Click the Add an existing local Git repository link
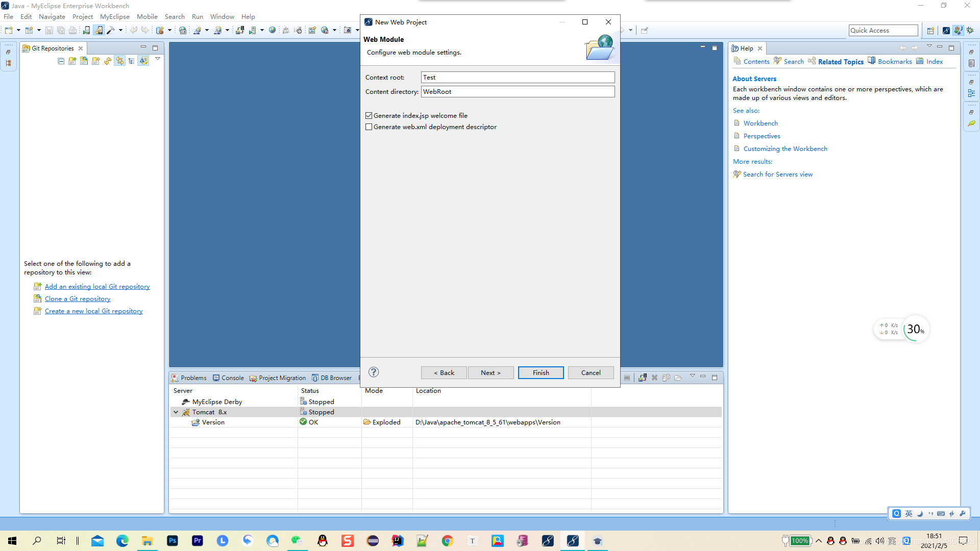980x551 pixels. tap(97, 286)
